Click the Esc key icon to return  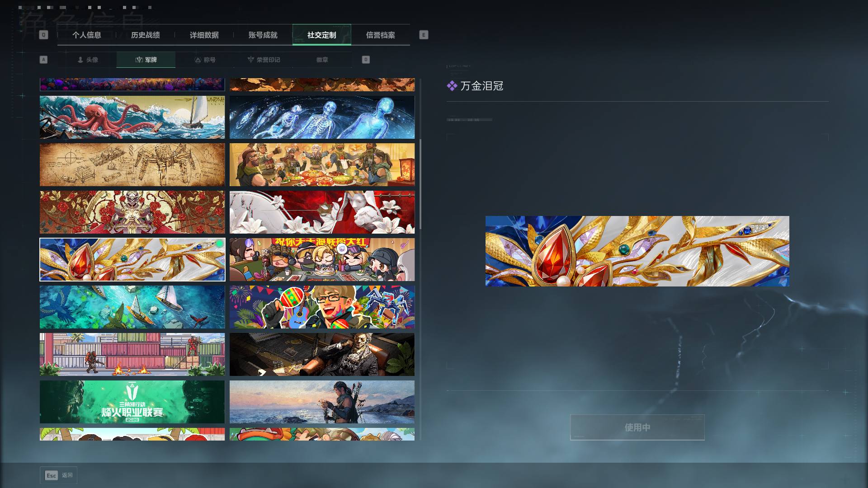52,475
